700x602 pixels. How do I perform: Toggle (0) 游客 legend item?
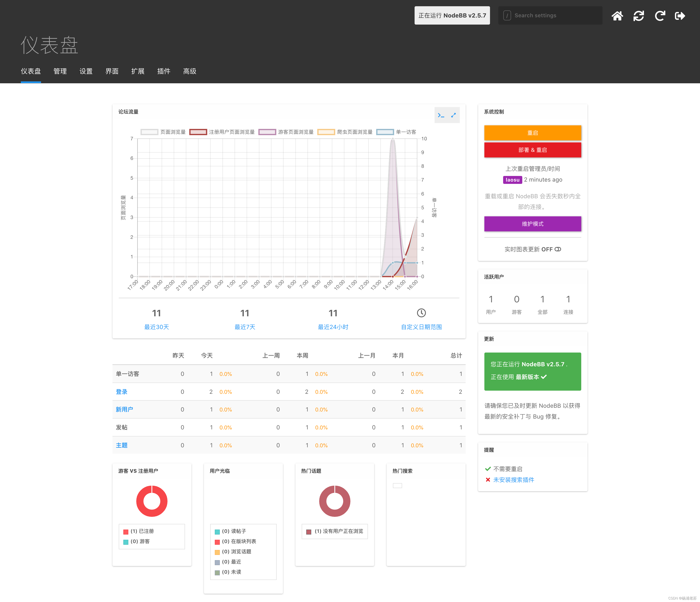click(x=136, y=541)
